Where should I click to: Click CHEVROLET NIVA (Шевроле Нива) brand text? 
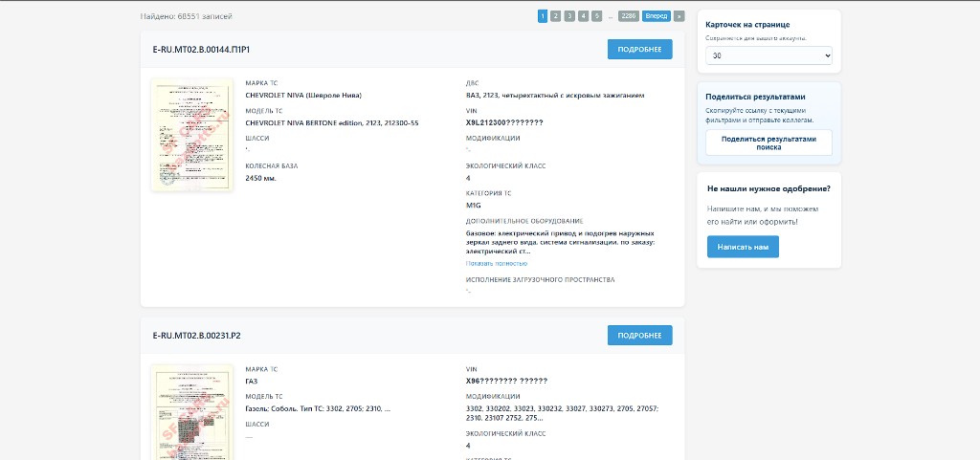tap(303, 96)
